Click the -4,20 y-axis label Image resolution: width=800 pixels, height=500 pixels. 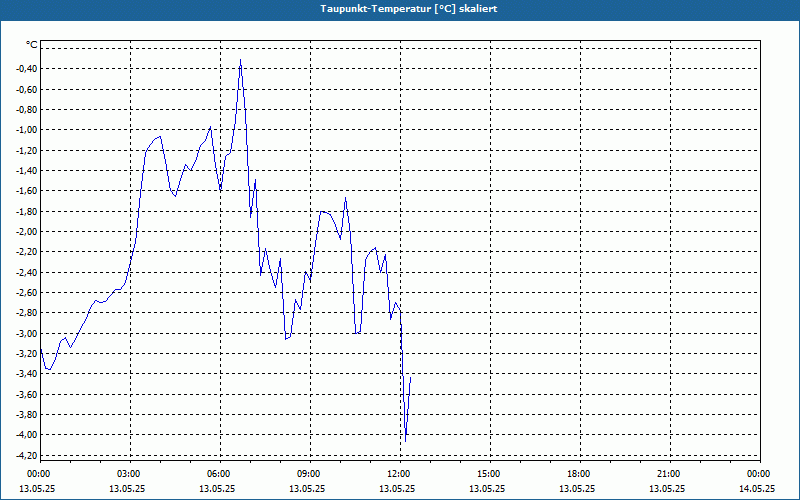click(28, 456)
